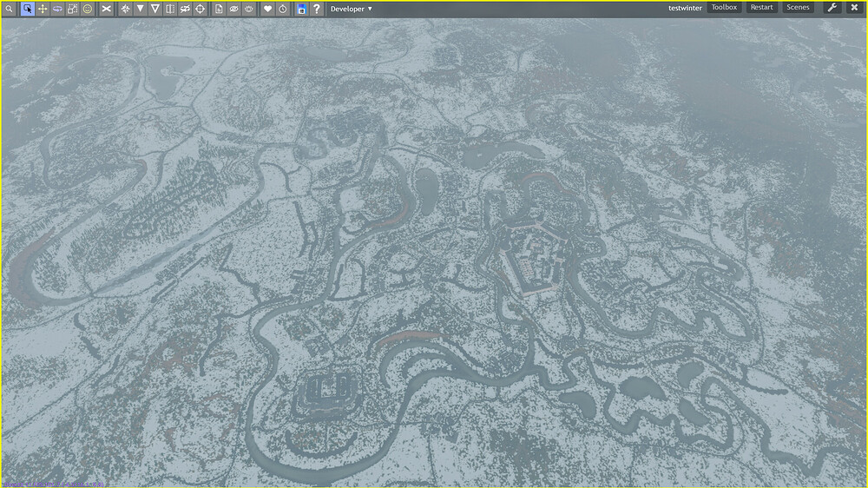
Task: Choose the rotate tool
Action: click(57, 9)
